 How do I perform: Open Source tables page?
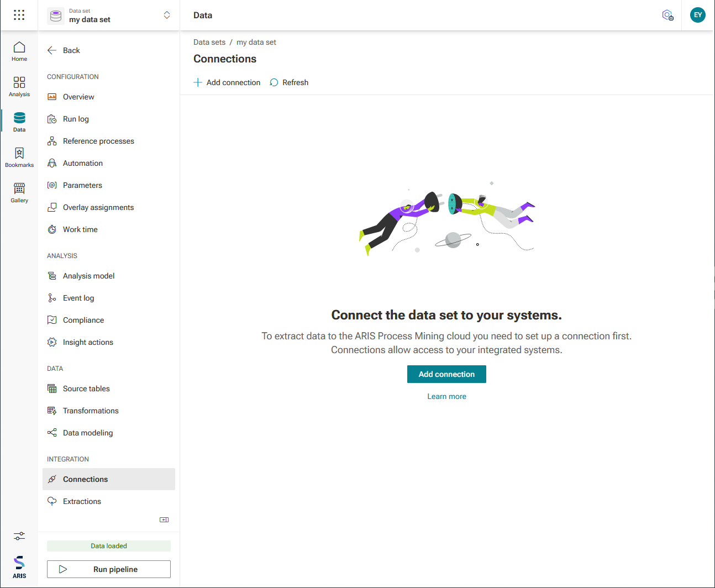(109, 389)
